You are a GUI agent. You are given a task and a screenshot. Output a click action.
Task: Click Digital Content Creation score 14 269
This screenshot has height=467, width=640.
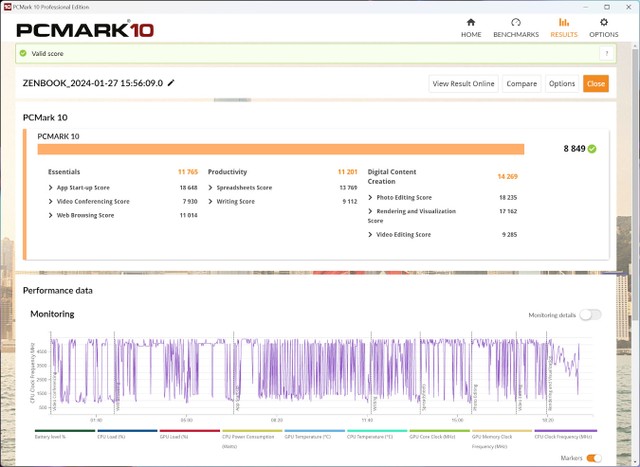tap(507, 176)
